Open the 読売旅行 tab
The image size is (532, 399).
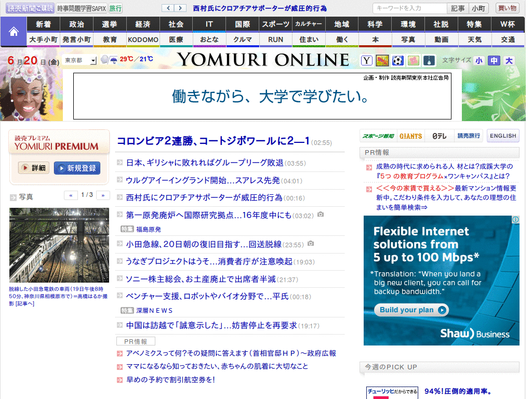click(x=469, y=136)
